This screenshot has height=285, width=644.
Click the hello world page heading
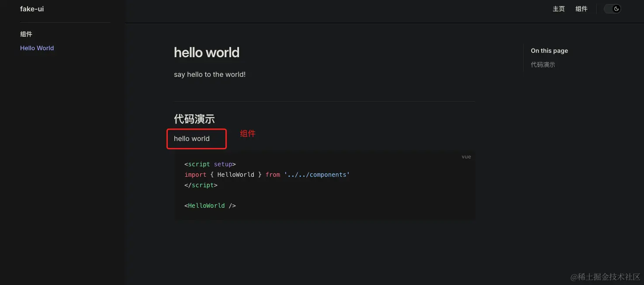[207, 52]
